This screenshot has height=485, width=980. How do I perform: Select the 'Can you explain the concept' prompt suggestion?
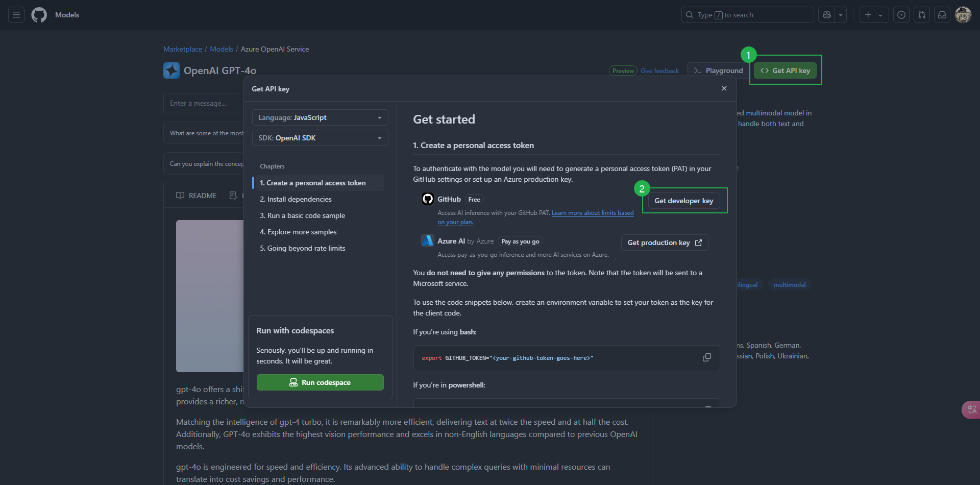click(204, 164)
